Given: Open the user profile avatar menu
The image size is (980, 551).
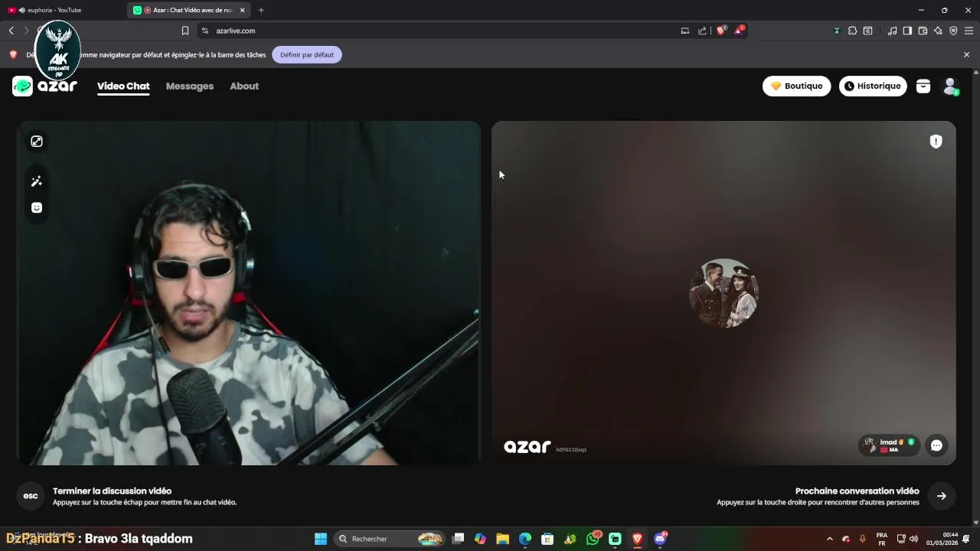Looking at the screenshot, I should pos(950,86).
